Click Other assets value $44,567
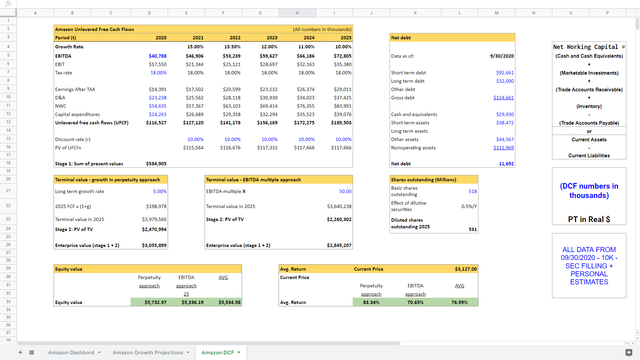 (x=505, y=139)
